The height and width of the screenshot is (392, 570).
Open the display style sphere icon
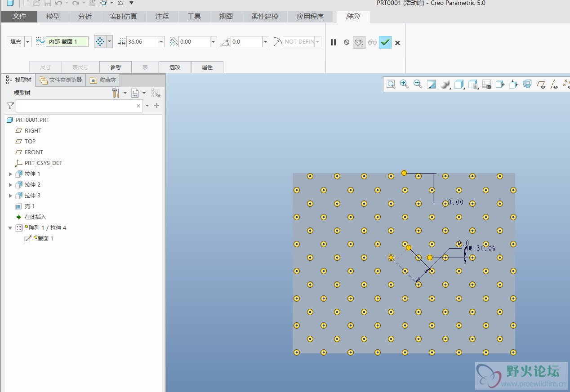pos(445,84)
